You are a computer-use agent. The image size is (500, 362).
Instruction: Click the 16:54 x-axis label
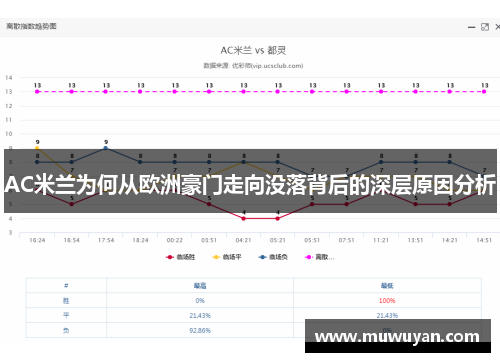72,240
